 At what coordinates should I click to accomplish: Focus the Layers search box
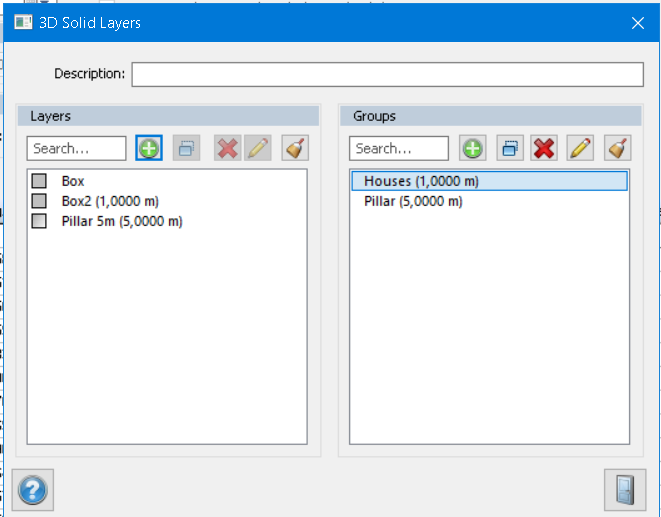[77, 149]
